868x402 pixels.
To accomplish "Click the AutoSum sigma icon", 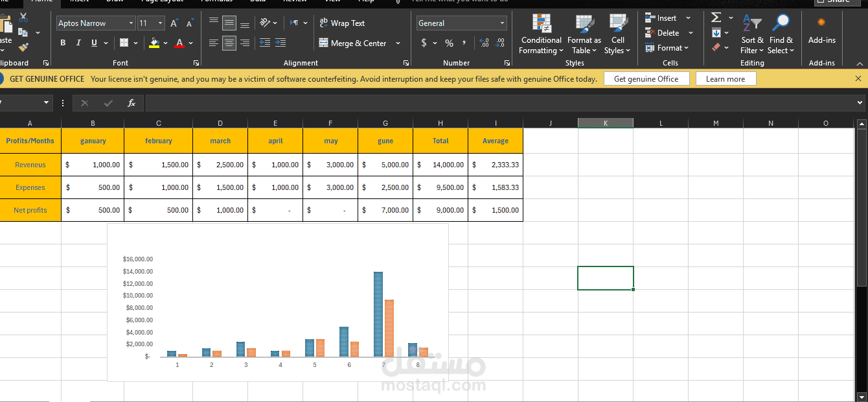I will (x=716, y=18).
